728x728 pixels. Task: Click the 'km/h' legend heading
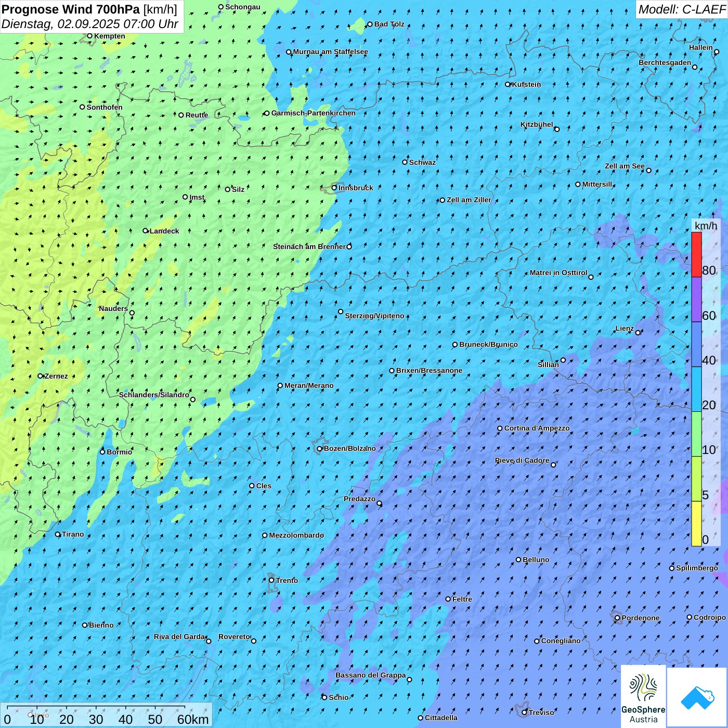coord(706,226)
